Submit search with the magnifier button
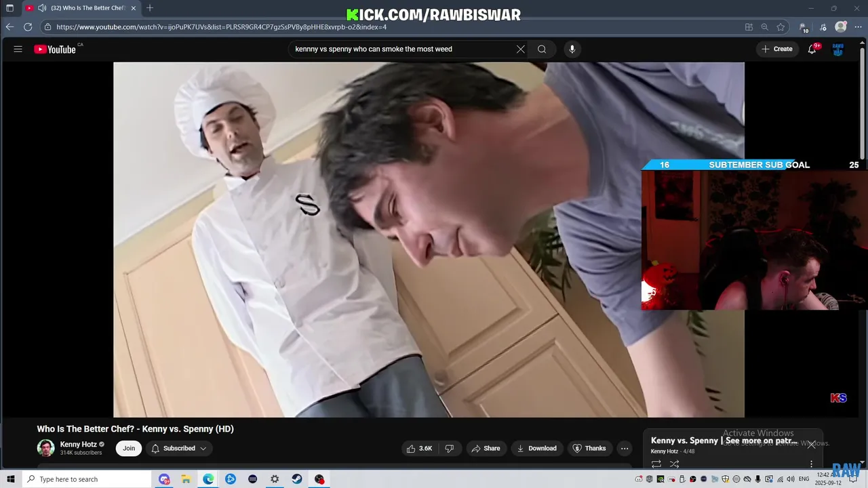The image size is (868, 488). pyautogui.click(x=542, y=49)
